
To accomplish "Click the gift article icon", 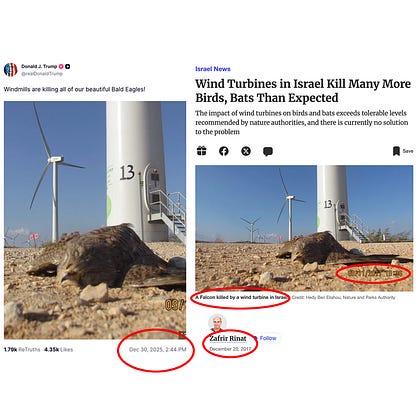I will [202, 151].
